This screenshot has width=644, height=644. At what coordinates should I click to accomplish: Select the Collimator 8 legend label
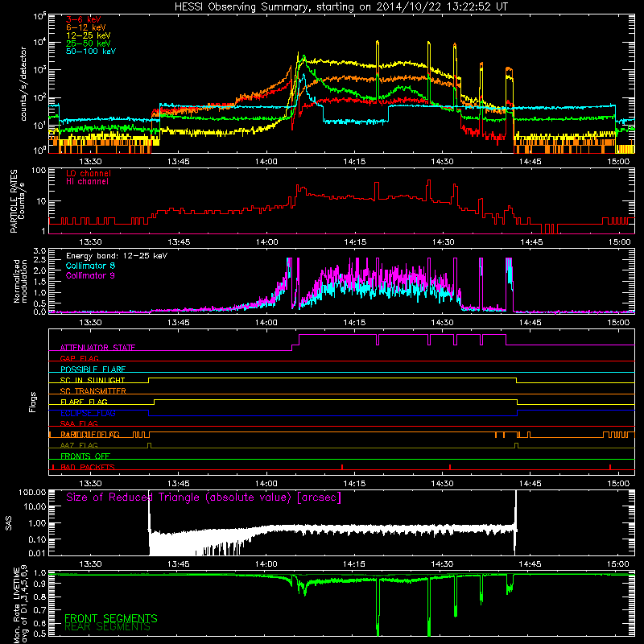click(x=90, y=266)
